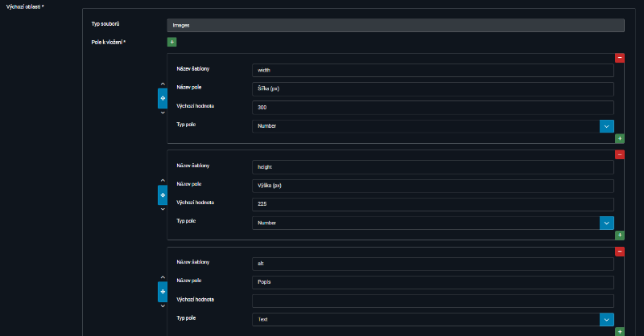Click the blue move handle of height block
This screenshot has height=336, width=644.
click(163, 195)
